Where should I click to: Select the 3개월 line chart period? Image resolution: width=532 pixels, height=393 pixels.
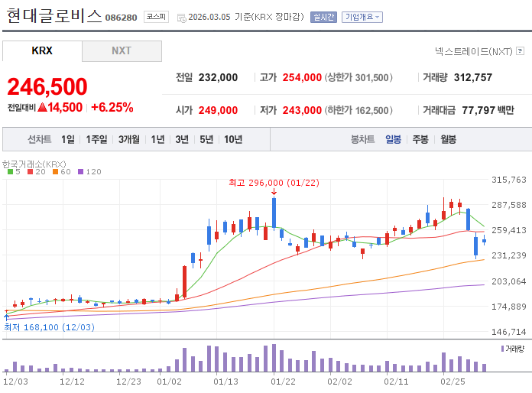click(x=129, y=139)
